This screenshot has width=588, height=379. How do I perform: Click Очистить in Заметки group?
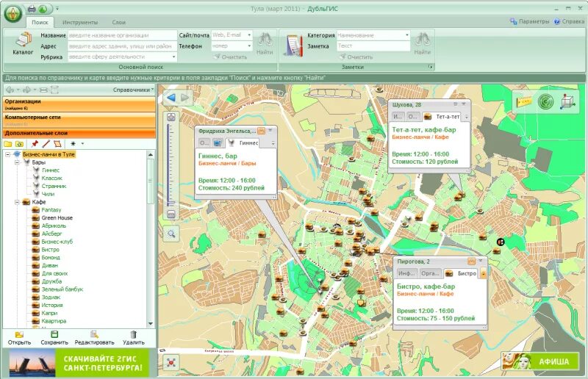[356, 57]
